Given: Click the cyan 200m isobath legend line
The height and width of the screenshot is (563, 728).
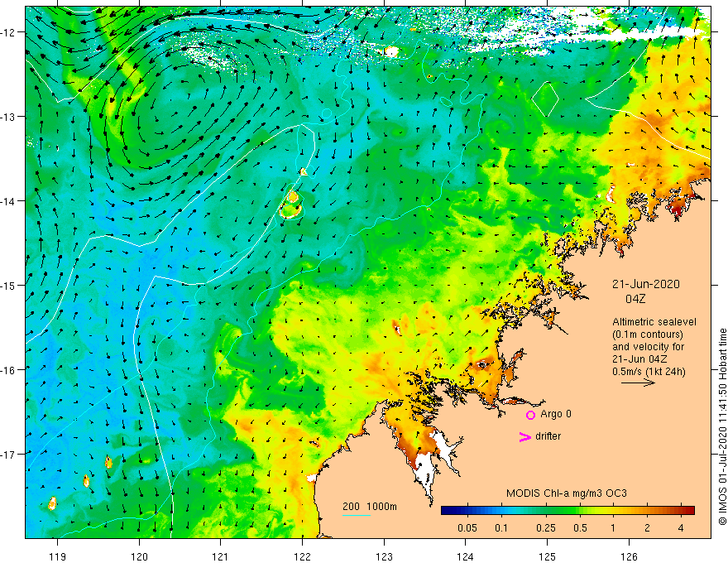Looking at the screenshot, I should pyautogui.click(x=356, y=516).
